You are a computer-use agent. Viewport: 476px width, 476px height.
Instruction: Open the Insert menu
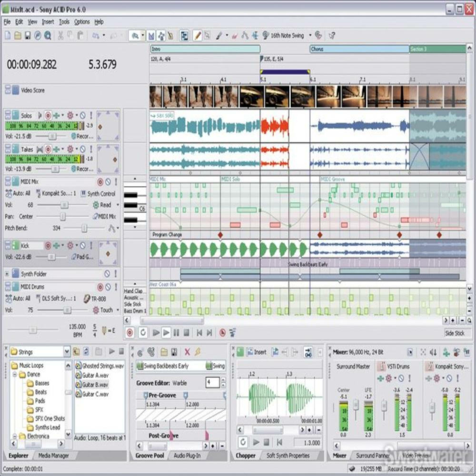pyautogui.click(x=48, y=22)
